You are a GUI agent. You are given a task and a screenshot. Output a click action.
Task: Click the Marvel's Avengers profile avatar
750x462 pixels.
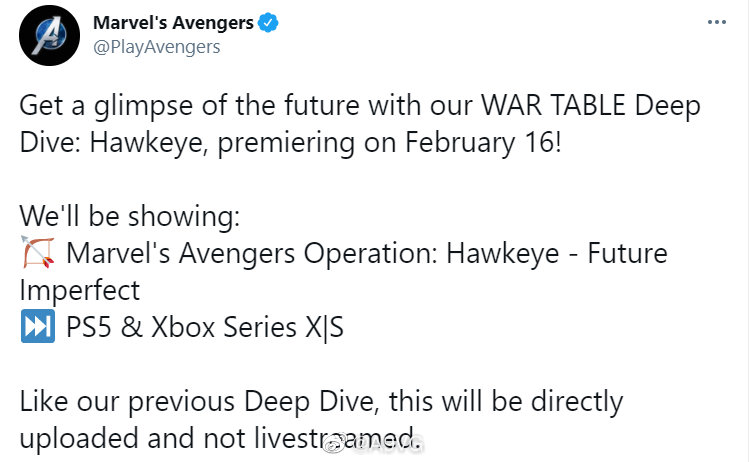point(44,34)
